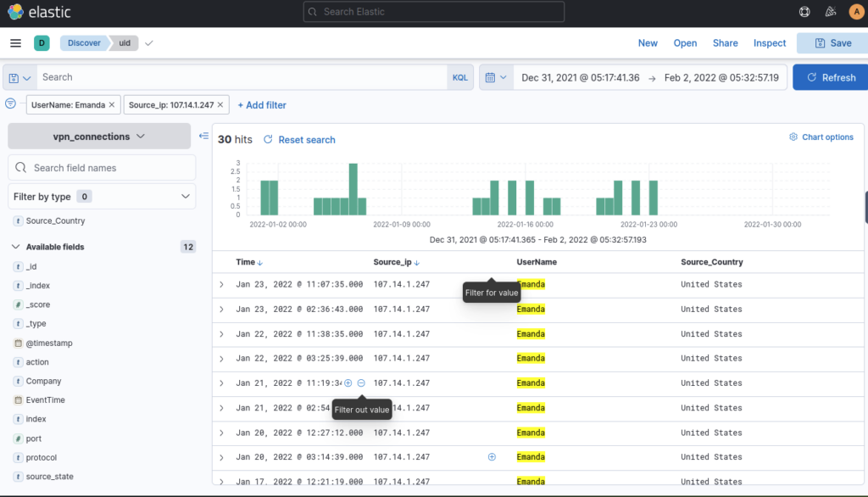Image resolution: width=868 pixels, height=497 pixels.
Task: Select the _id field
Action: pyautogui.click(x=31, y=266)
